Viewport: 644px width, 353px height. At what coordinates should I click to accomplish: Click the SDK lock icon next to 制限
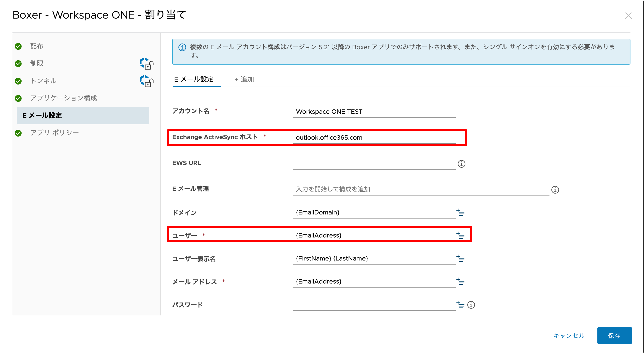pos(147,64)
